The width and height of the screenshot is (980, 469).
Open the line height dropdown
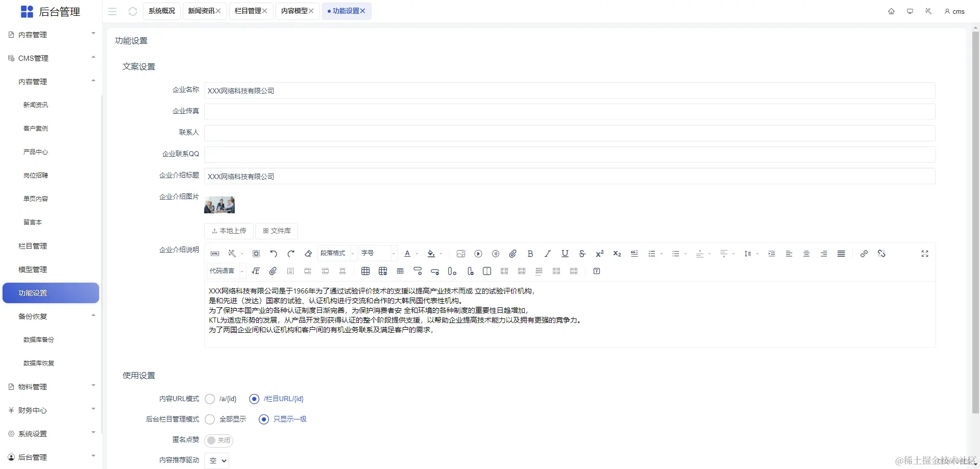[x=757, y=254]
